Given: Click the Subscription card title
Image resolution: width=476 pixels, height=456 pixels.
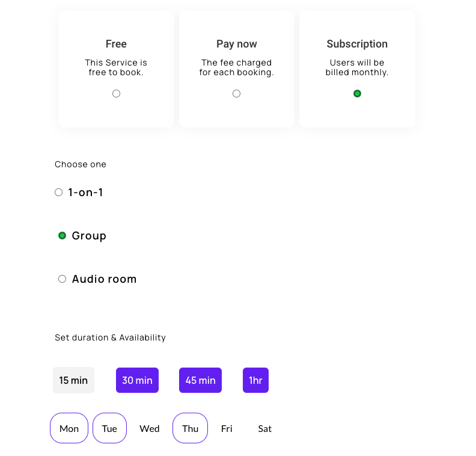Looking at the screenshot, I should tap(358, 44).
